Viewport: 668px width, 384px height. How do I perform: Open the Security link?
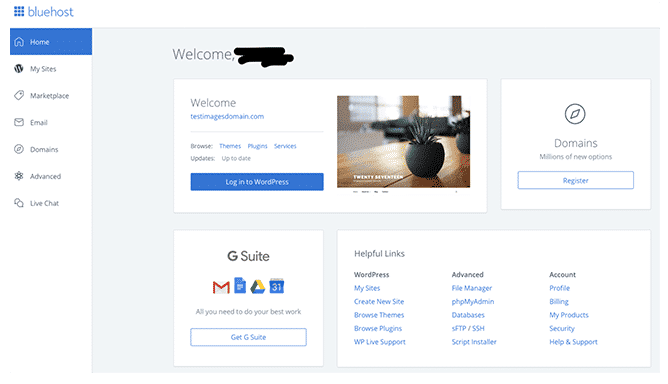click(562, 328)
